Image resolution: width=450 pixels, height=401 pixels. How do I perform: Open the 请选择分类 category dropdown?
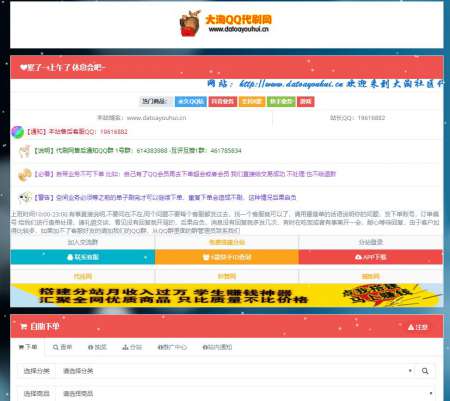tap(236, 371)
